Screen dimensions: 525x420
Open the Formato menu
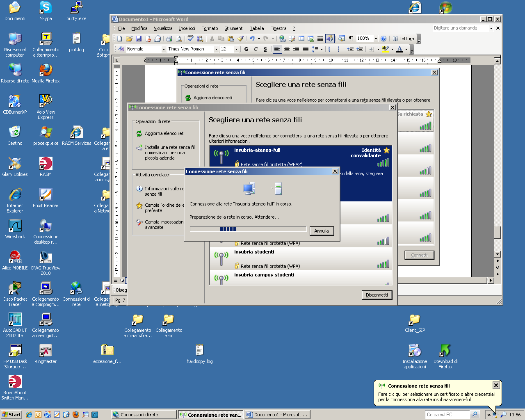tap(210, 28)
